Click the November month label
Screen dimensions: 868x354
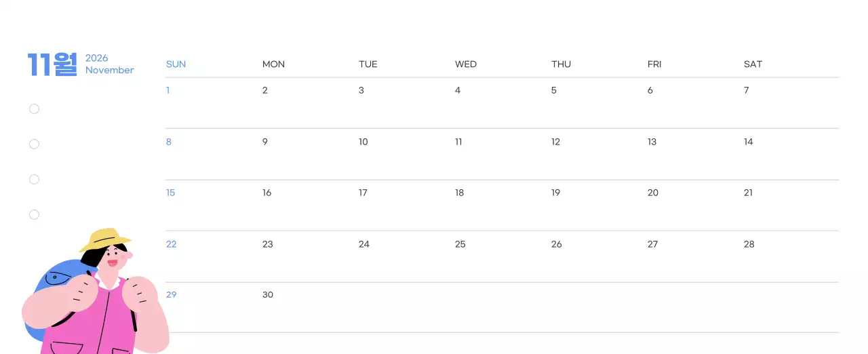[110, 71]
